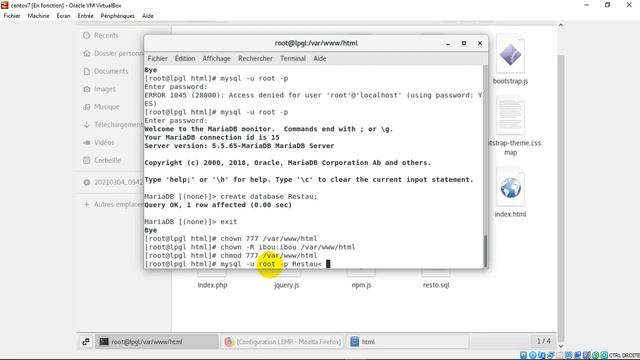Click the scroll-down arrow of file manager scrollbar
The image size is (640, 360).
point(561,346)
